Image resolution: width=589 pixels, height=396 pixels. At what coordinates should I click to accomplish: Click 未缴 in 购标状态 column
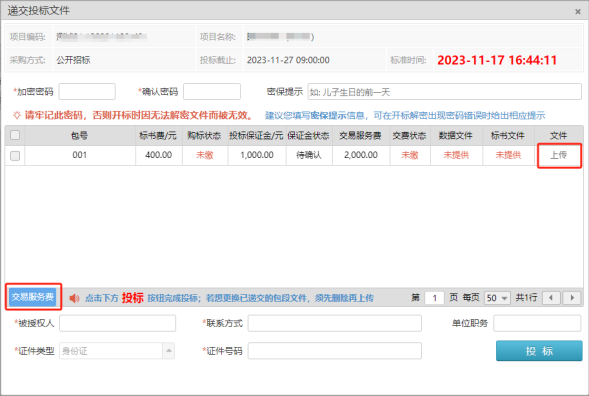point(205,155)
